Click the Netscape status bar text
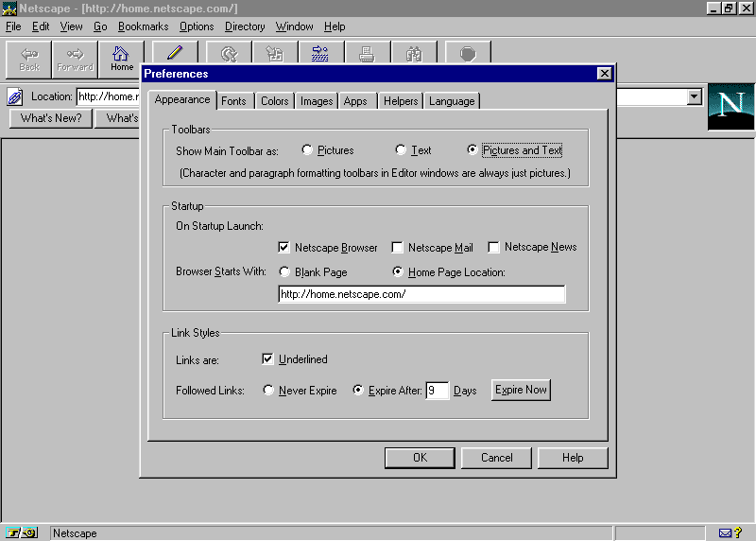Viewport: 756px width, 541px height. pyautogui.click(x=75, y=533)
